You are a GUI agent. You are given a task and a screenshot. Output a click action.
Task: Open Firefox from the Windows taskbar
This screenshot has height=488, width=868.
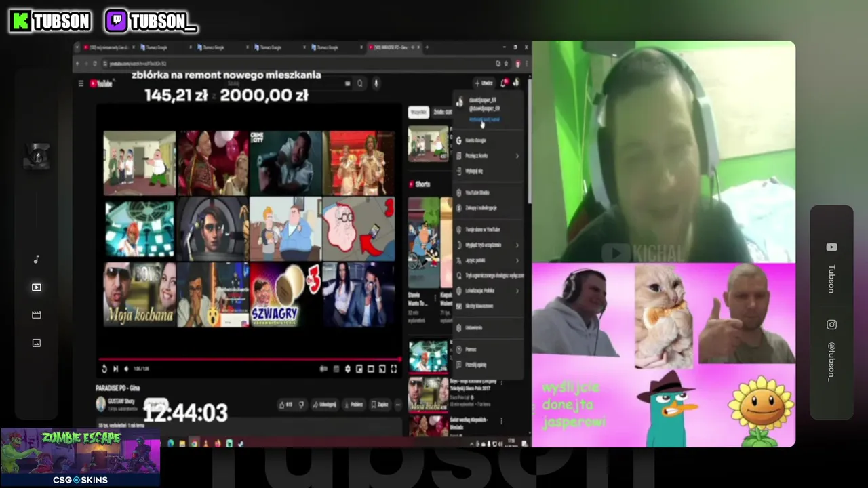click(x=218, y=444)
